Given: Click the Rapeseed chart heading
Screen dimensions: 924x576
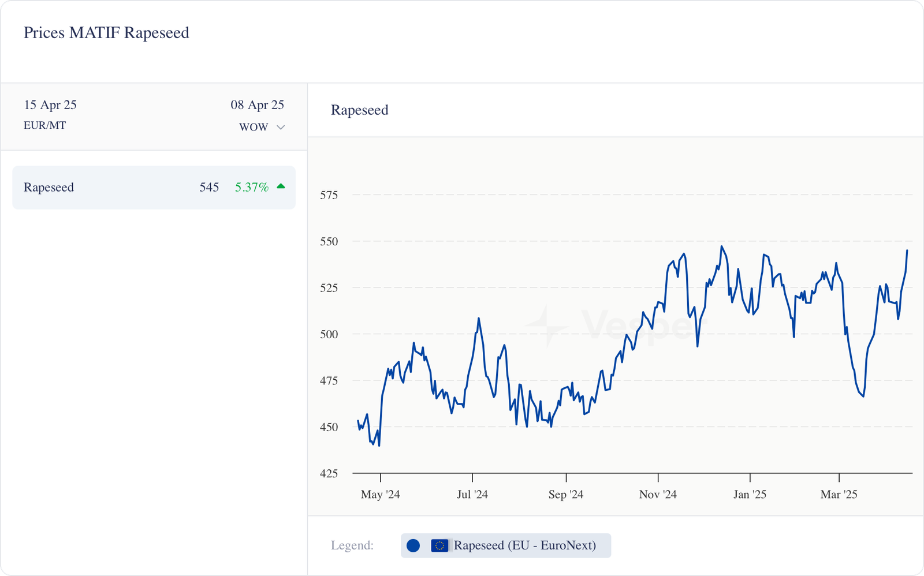Looking at the screenshot, I should tap(359, 110).
